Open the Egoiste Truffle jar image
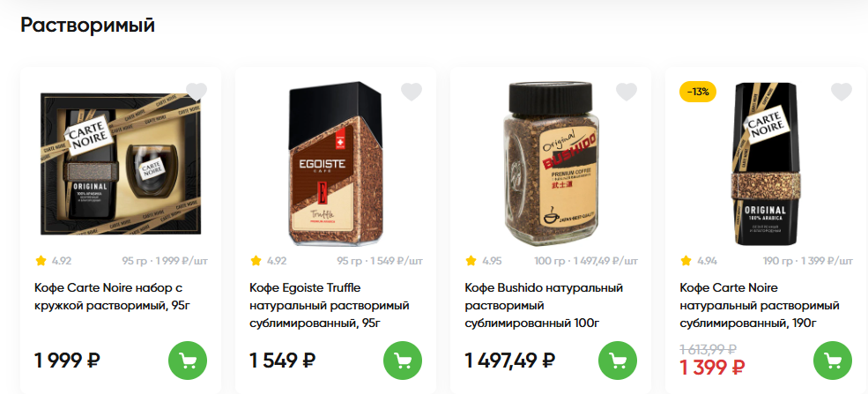The height and width of the screenshot is (394, 868). coord(336,164)
